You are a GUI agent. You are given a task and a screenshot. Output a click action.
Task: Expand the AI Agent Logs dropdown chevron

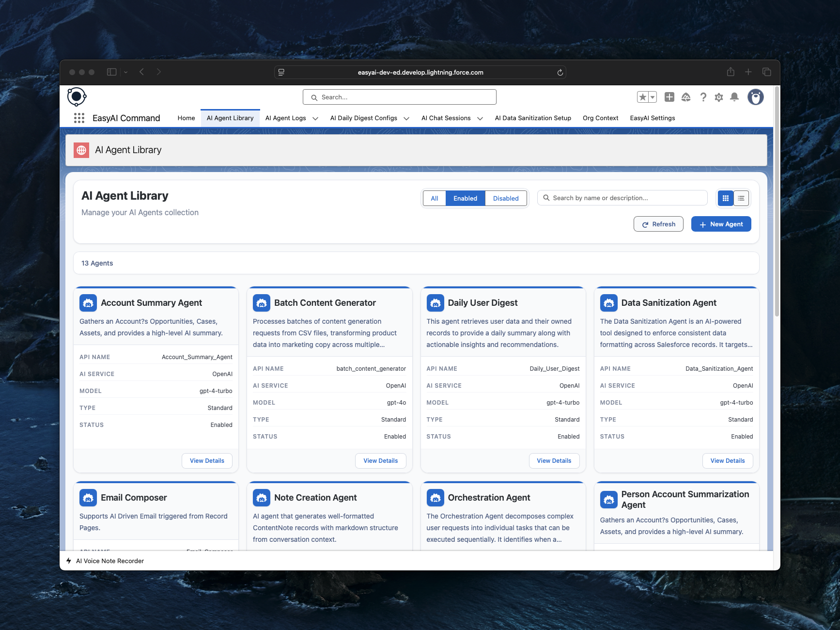click(x=315, y=119)
